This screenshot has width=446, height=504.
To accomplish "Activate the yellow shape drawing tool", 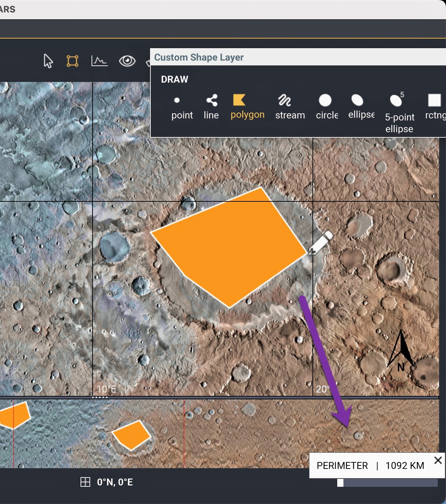I will pos(72,61).
